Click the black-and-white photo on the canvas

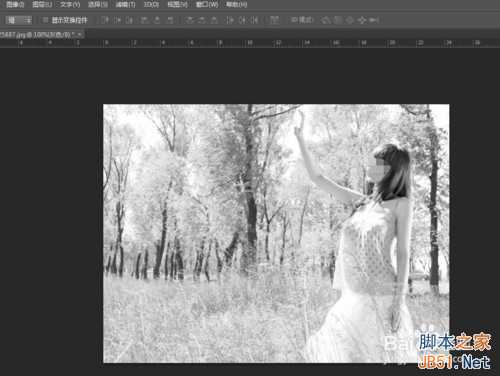coord(276,233)
